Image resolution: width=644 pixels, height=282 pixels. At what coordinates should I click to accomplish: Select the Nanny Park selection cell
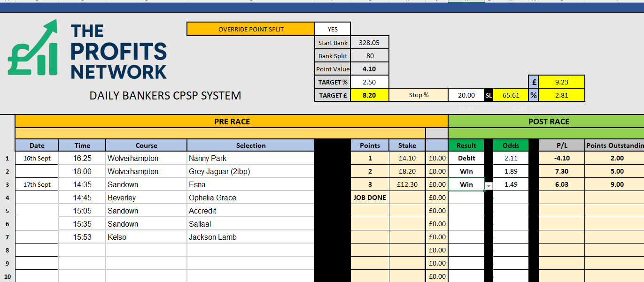point(250,159)
